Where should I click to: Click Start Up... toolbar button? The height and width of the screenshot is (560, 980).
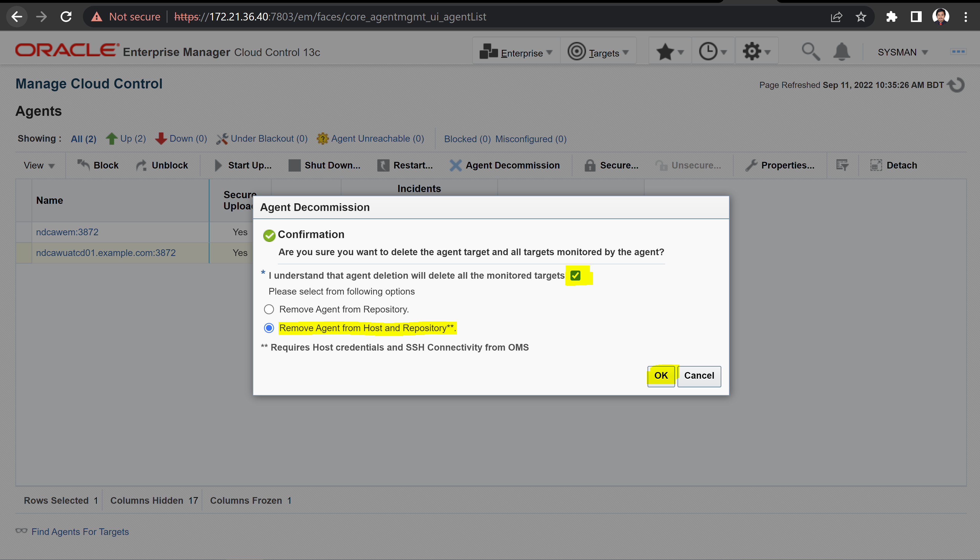pyautogui.click(x=243, y=165)
